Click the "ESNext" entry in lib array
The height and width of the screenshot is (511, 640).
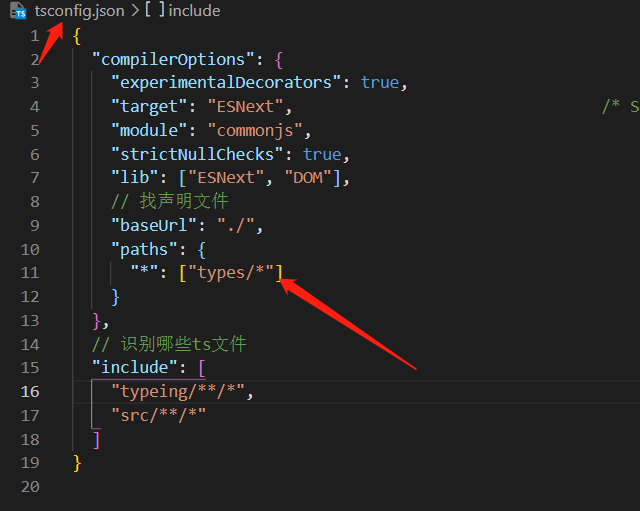pos(226,178)
